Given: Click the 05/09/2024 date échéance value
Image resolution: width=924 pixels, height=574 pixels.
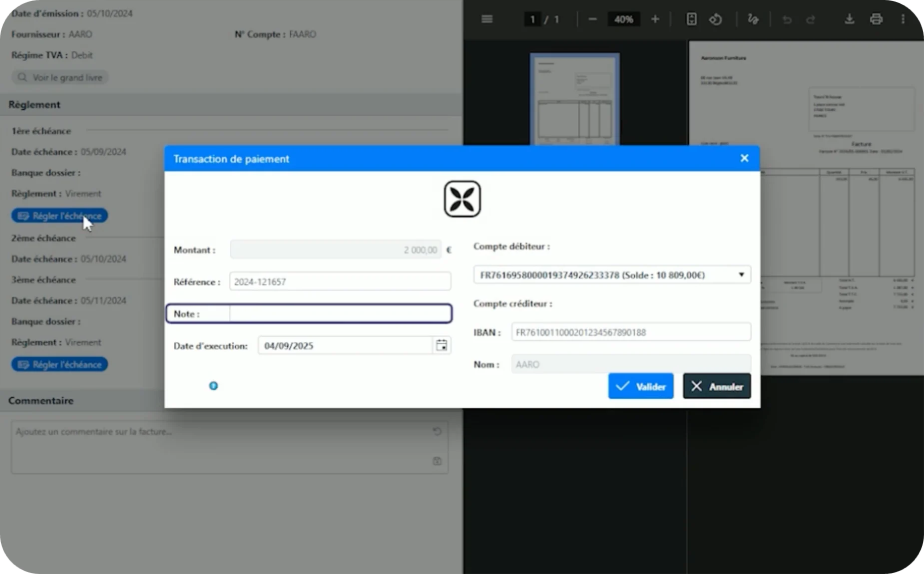Looking at the screenshot, I should [x=103, y=152].
